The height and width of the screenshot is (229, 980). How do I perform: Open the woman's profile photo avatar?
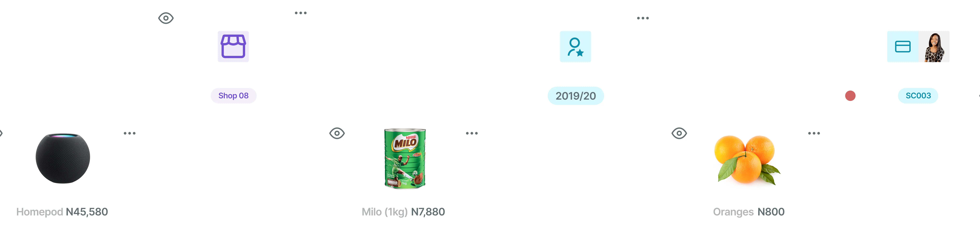[934, 46]
